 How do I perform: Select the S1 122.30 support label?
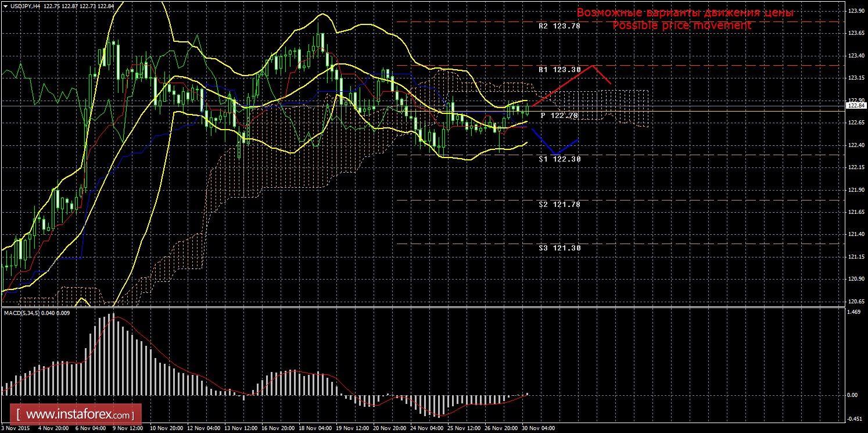point(559,159)
